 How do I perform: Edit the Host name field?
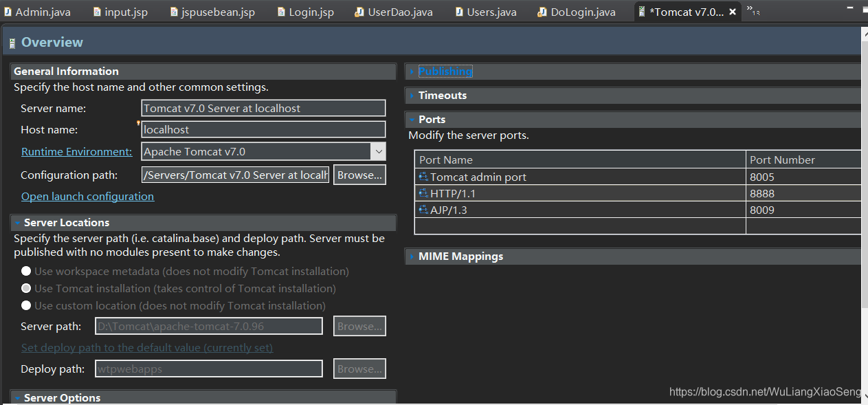pyautogui.click(x=263, y=129)
